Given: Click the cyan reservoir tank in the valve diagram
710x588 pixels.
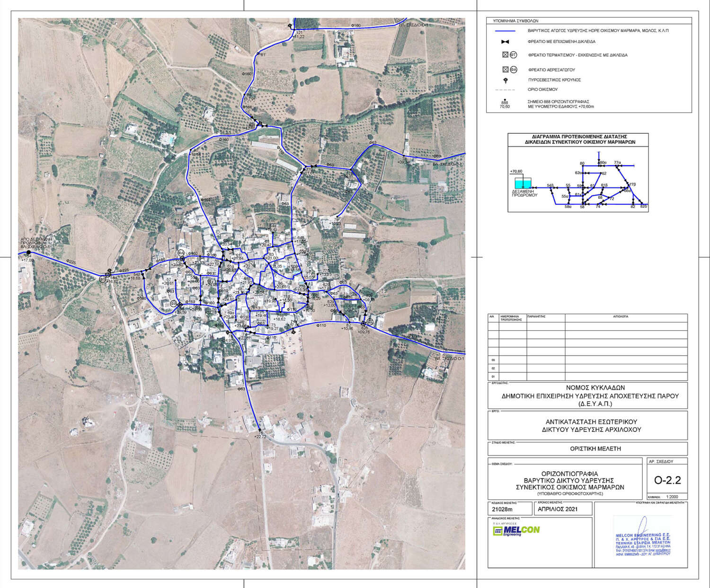Looking at the screenshot, I should point(523,183).
